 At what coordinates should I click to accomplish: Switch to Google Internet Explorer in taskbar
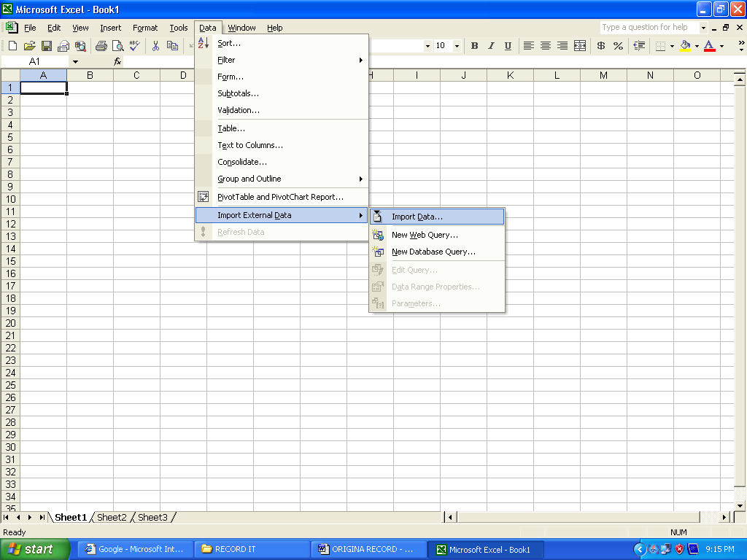point(136,549)
